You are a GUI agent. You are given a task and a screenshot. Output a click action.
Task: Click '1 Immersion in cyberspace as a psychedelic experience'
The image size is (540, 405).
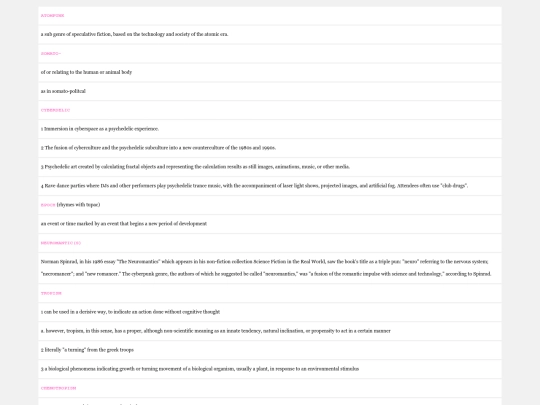pos(100,129)
